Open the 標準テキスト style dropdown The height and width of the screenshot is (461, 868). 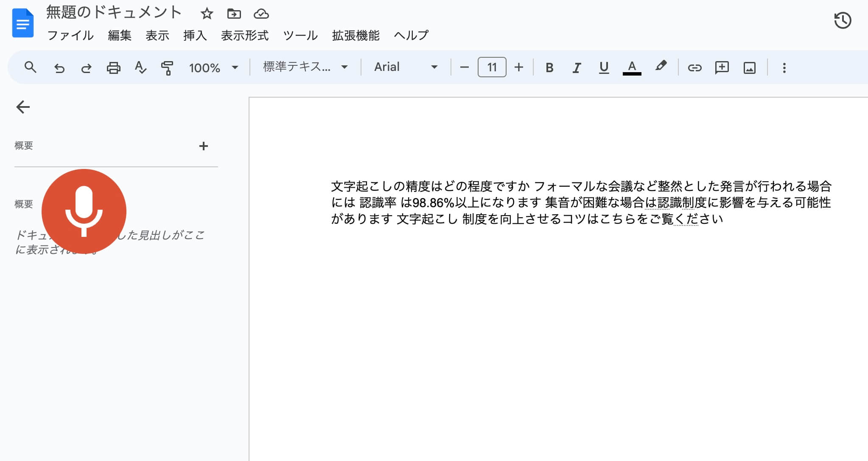305,67
